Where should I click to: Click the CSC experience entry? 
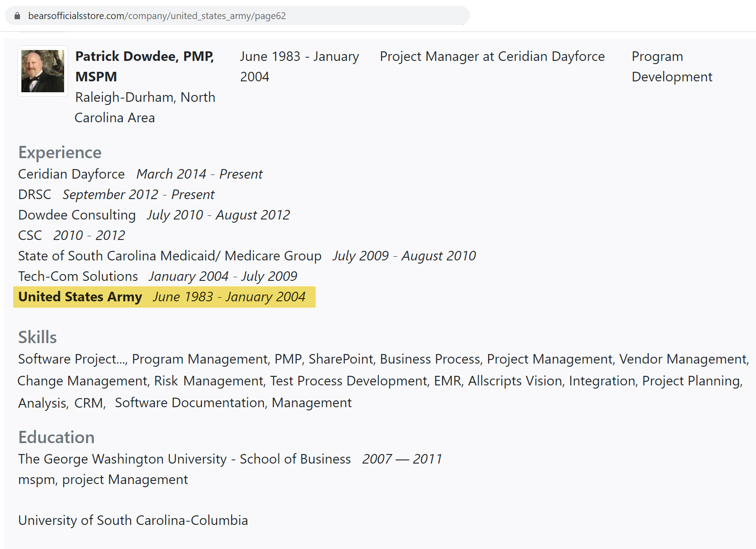[30, 235]
